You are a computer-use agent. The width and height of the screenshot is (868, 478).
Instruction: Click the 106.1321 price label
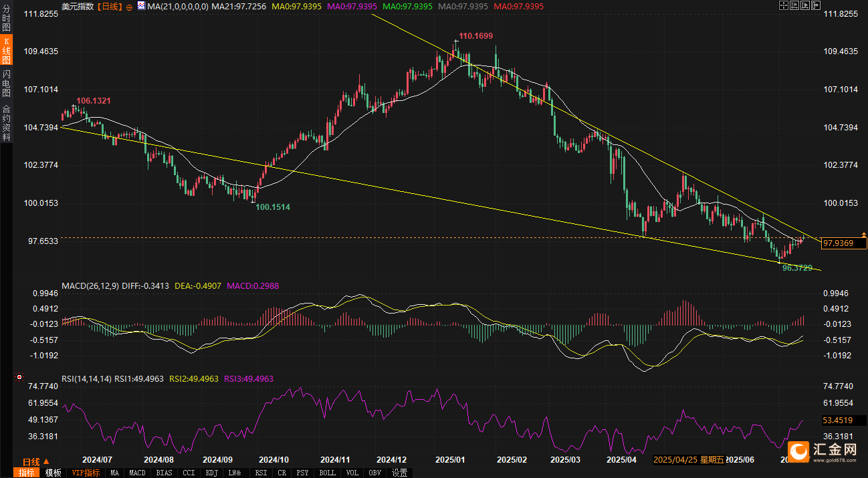pyautogui.click(x=94, y=101)
